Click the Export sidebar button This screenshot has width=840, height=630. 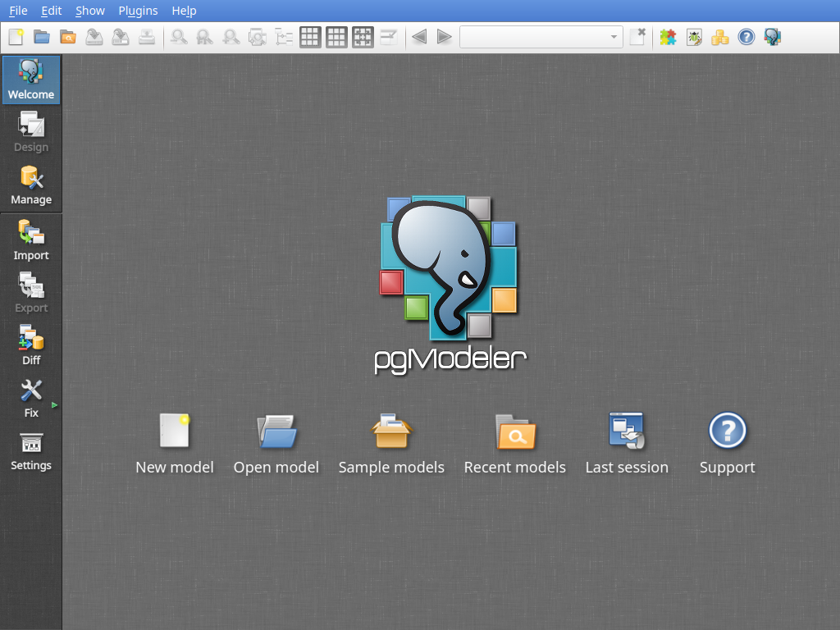tap(31, 293)
